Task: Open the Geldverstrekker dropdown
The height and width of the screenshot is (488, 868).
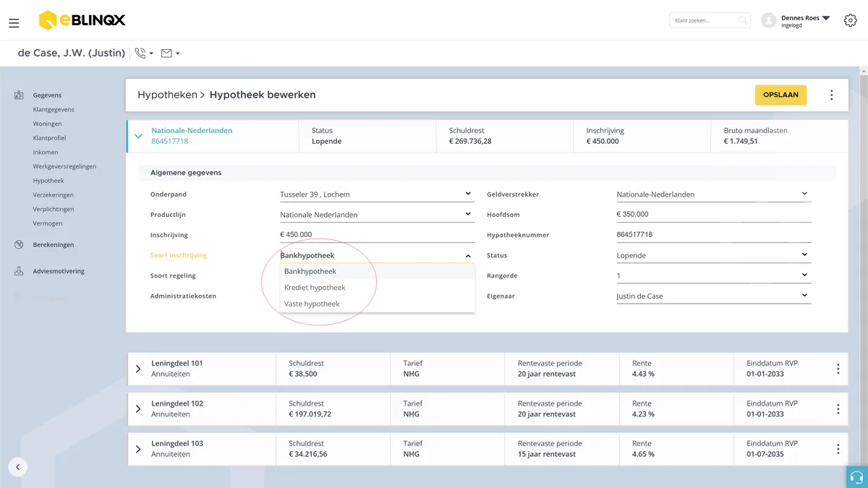Action: (x=713, y=194)
